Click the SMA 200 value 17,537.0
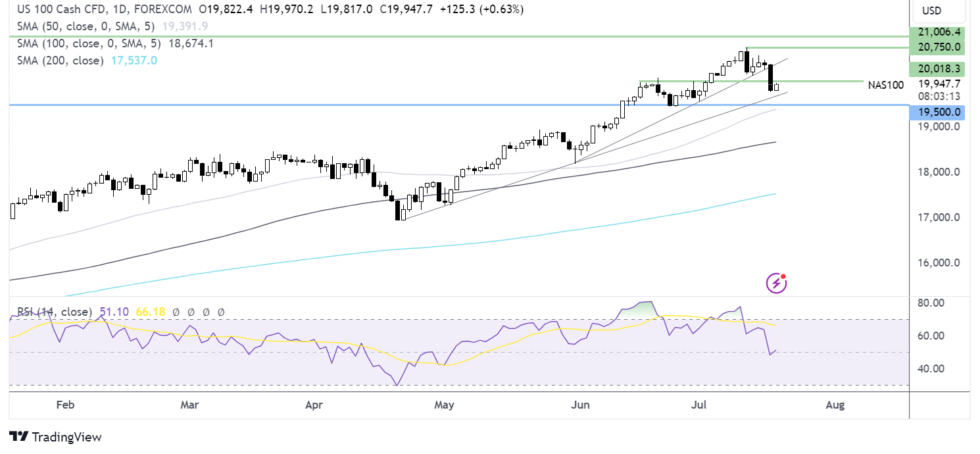The image size is (980, 454). coord(133,61)
